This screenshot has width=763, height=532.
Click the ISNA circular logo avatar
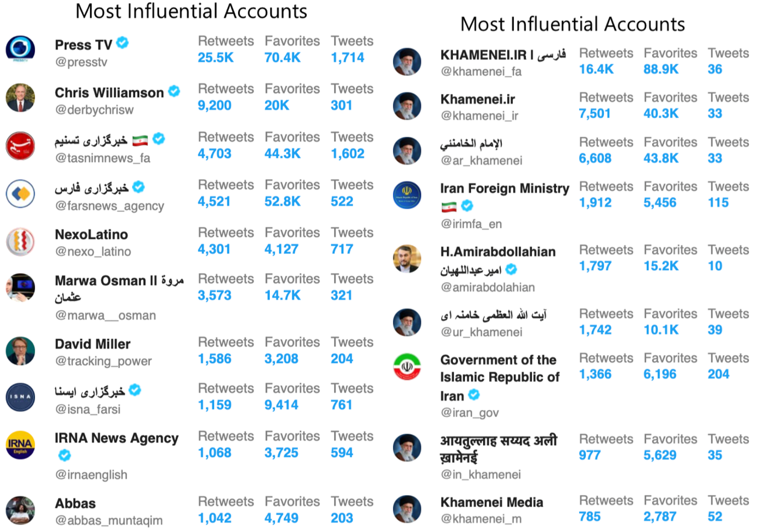click(x=20, y=397)
